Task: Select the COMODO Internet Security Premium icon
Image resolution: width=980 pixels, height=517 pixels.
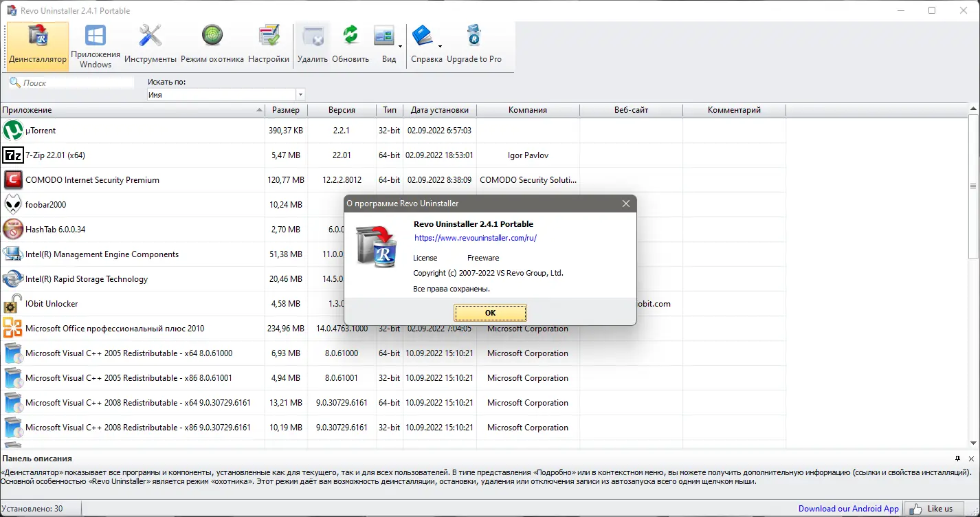Action: point(13,180)
